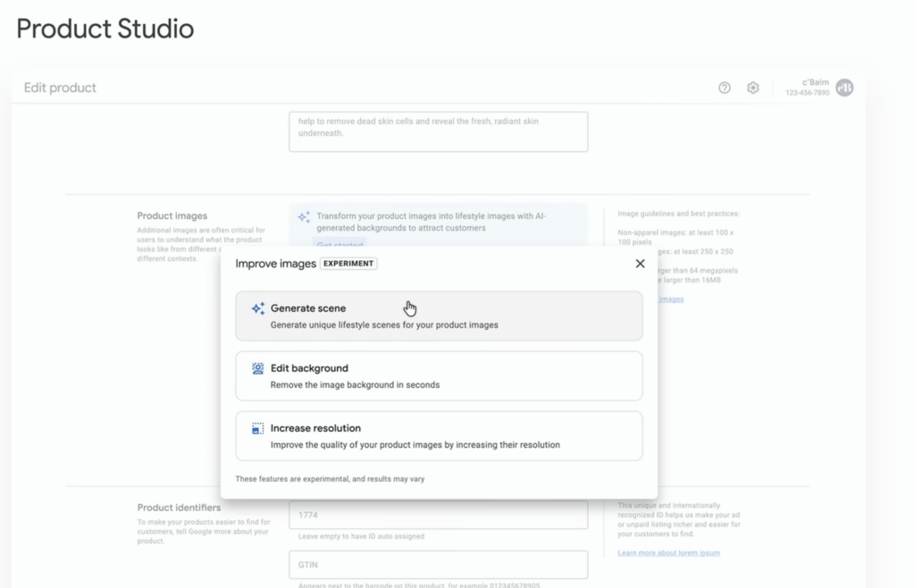Click 'Leave empty to have ID auto assigned' hint
The width and height of the screenshot is (915, 588).
tap(361, 536)
